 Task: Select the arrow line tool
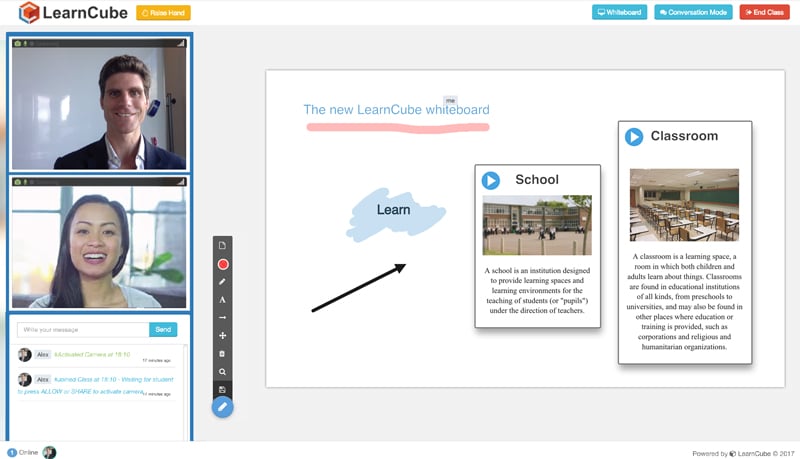coord(222,317)
